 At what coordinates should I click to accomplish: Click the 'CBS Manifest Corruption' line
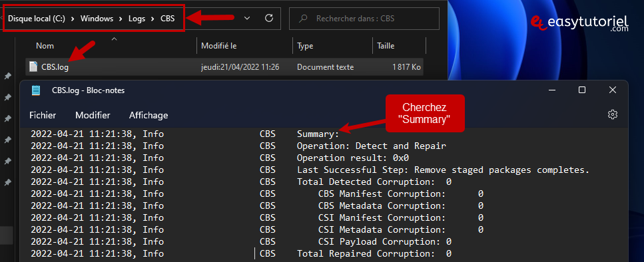pyautogui.click(x=400, y=194)
